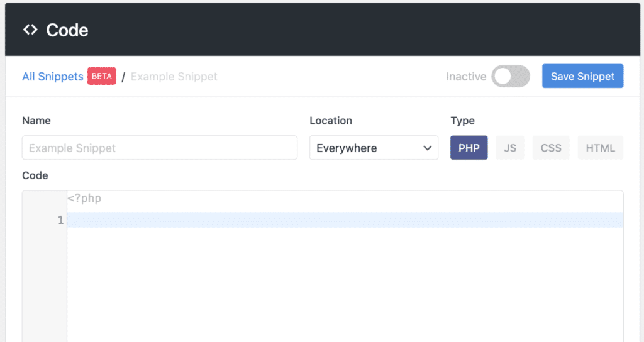This screenshot has height=342, width=644.
Task: Save the snippet with Save Snippet
Action: point(582,76)
